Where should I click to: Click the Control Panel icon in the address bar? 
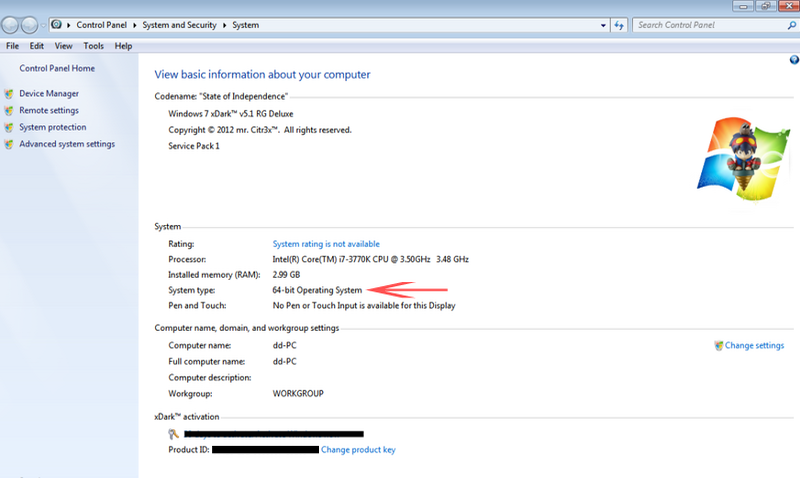point(56,24)
